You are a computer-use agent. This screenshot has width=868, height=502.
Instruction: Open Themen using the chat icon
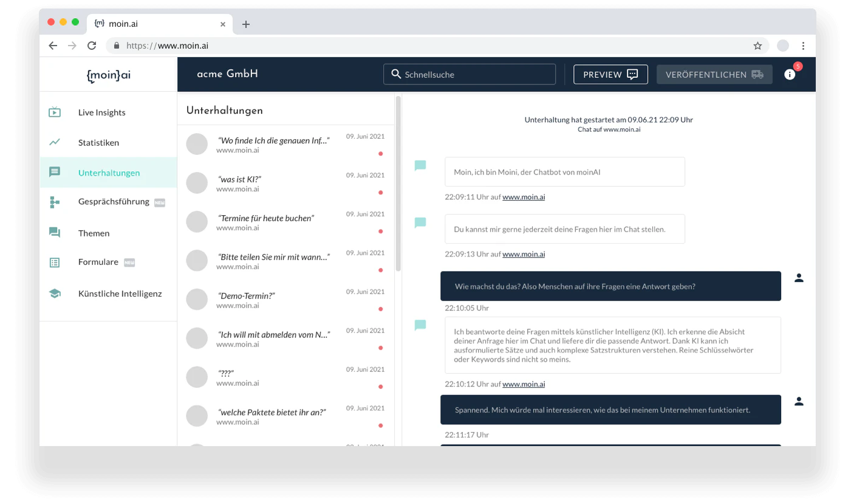click(55, 233)
